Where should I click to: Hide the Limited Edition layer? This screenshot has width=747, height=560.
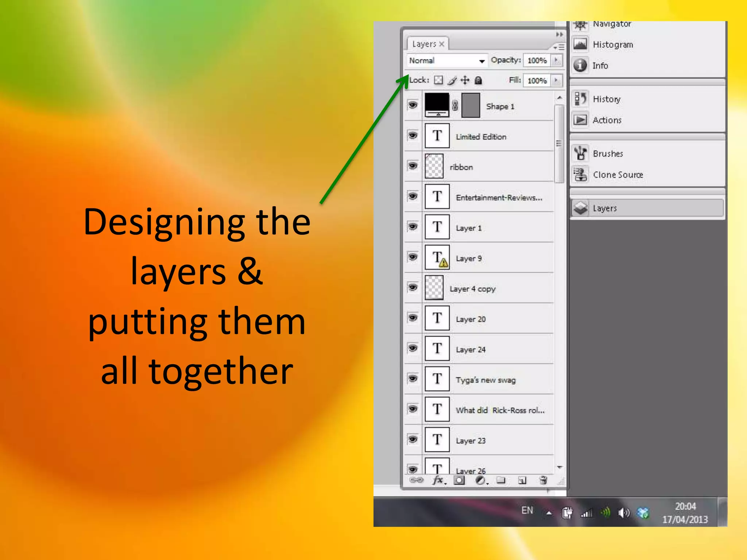tap(413, 136)
